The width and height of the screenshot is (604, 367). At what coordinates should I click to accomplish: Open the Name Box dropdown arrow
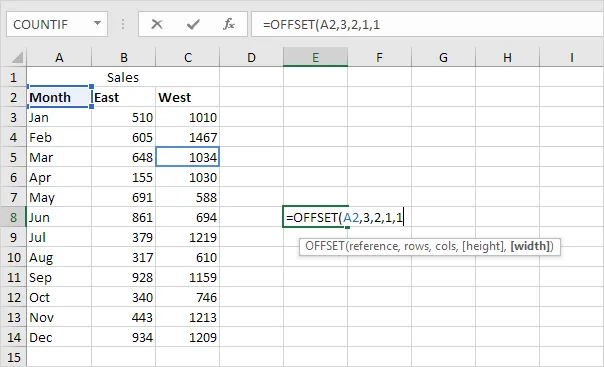(x=97, y=23)
